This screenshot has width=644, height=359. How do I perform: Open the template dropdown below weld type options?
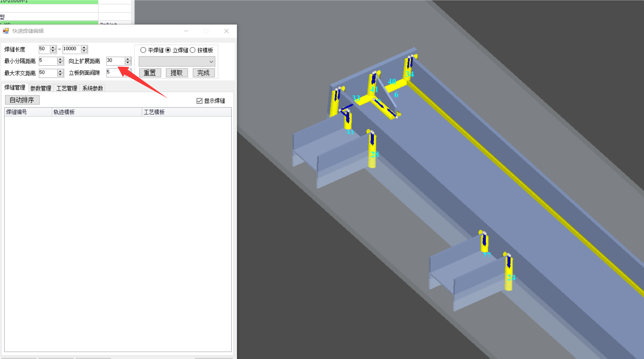tap(177, 62)
